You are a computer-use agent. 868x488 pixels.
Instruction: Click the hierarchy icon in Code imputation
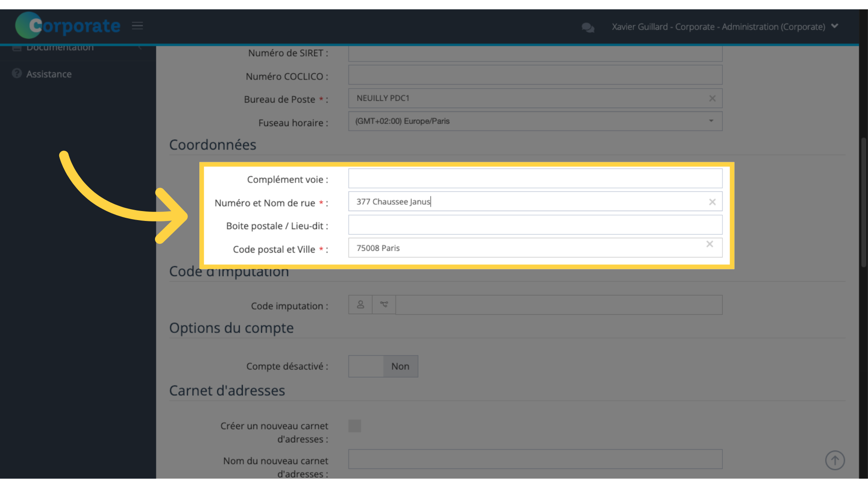pyautogui.click(x=384, y=305)
